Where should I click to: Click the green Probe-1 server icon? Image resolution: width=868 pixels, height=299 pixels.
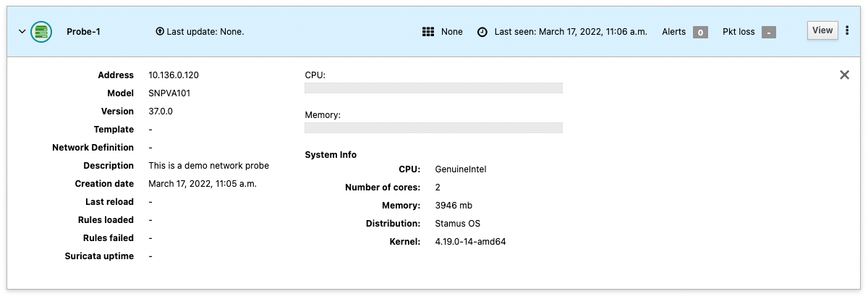[x=41, y=32]
